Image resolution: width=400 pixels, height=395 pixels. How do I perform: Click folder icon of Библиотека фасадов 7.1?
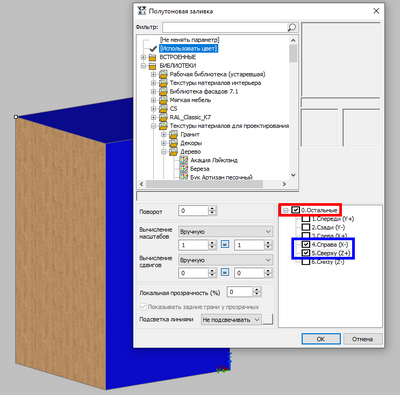coord(163,92)
